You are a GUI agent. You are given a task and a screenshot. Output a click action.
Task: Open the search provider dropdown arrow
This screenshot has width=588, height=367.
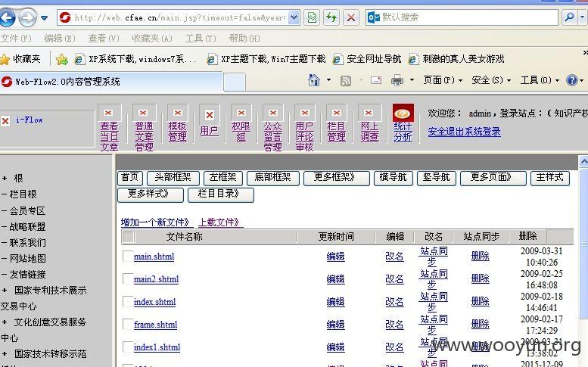point(583,17)
